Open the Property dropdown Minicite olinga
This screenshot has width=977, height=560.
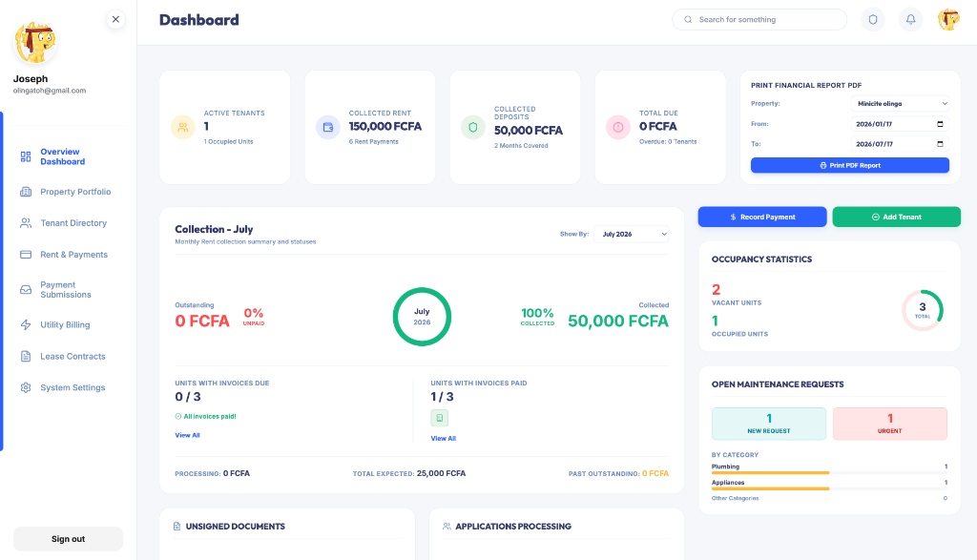[x=900, y=103]
